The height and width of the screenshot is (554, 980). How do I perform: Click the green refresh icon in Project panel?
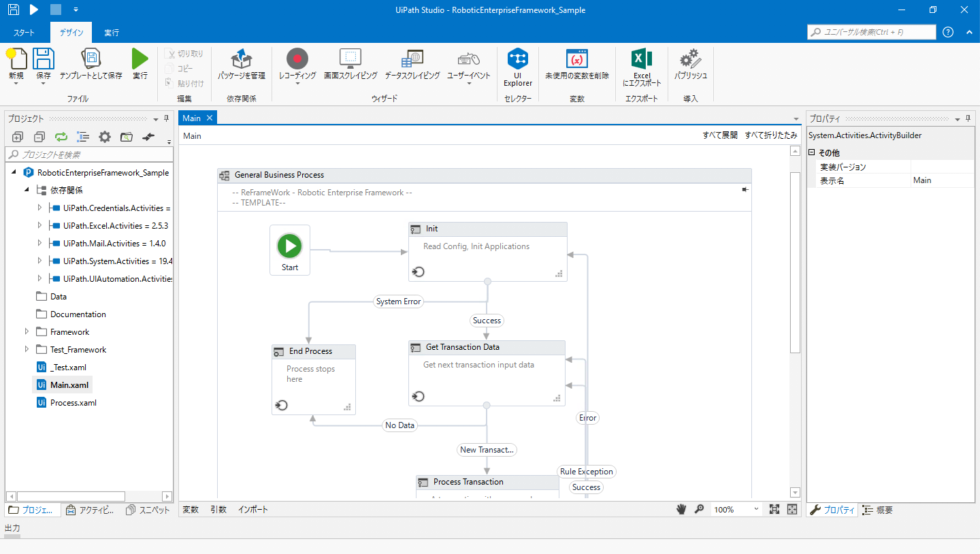click(x=61, y=137)
